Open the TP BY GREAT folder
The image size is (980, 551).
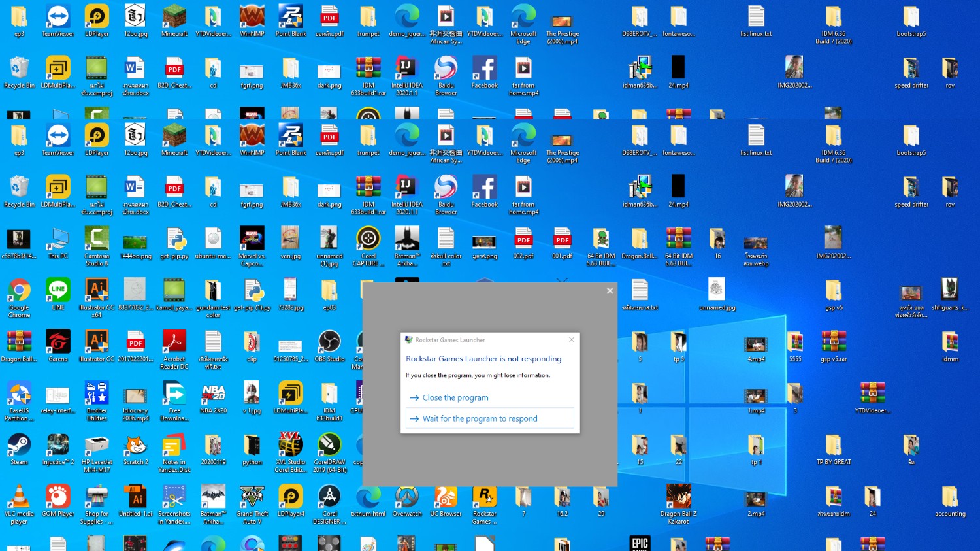[x=834, y=450]
